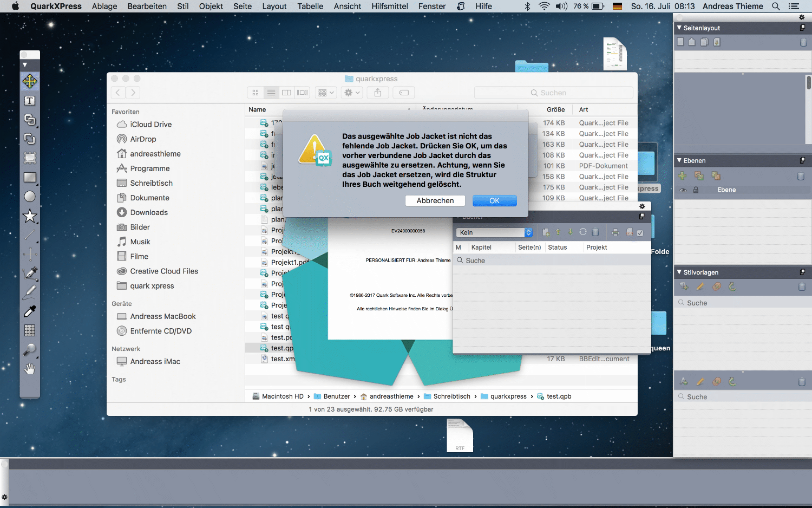Select the Oval Box tool
Viewport: 812px width, 508px height.
point(30,197)
